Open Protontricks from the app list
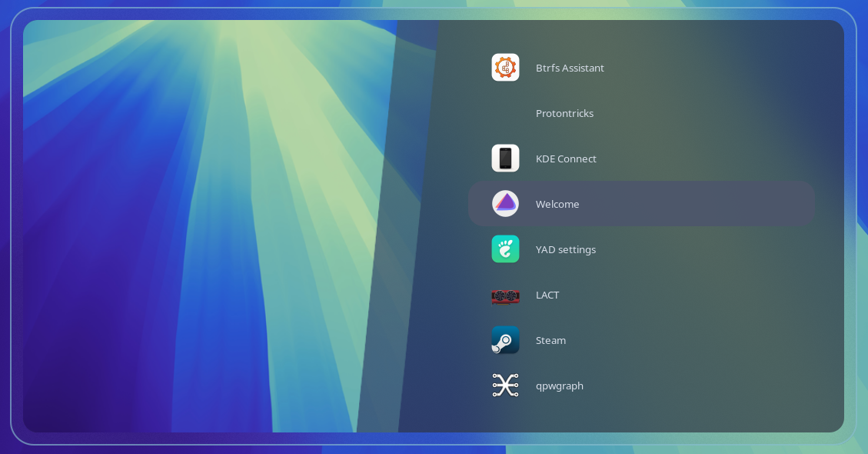Screen dimensions: 868x454 click(564, 113)
